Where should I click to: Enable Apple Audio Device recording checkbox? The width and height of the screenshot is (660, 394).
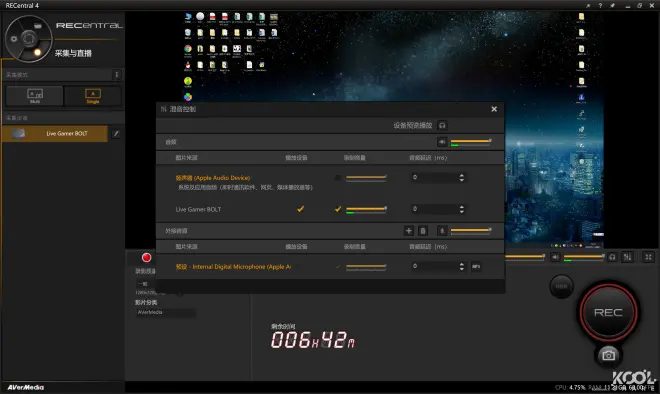[x=338, y=178]
